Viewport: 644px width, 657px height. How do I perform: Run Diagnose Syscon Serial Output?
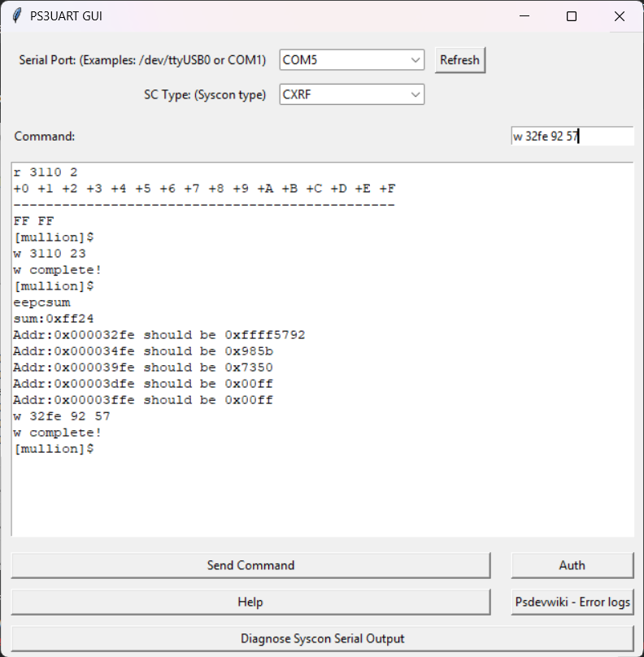(322, 638)
